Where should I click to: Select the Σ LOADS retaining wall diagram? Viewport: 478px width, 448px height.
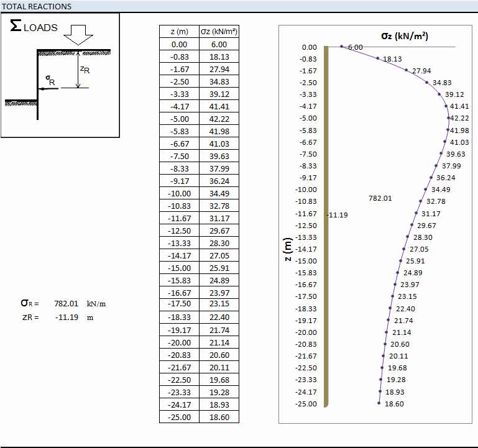[x=60, y=75]
